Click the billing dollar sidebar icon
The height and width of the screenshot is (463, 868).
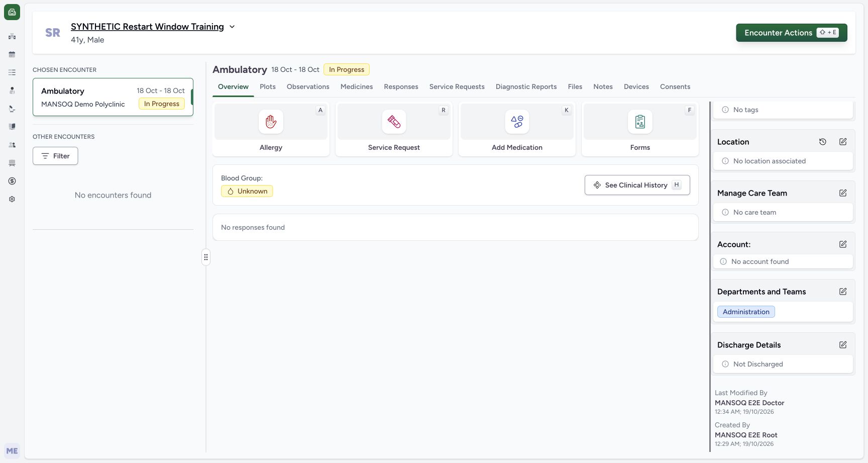pyautogui.click(x=12, y=181)
